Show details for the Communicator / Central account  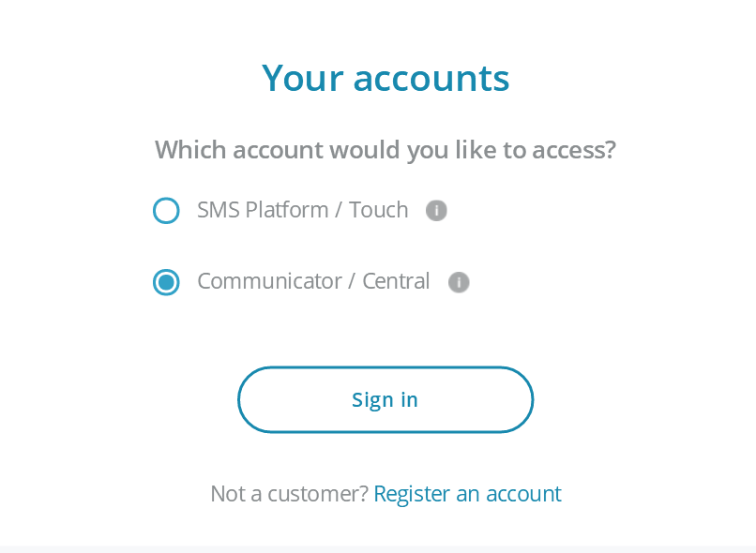[459, 282]
